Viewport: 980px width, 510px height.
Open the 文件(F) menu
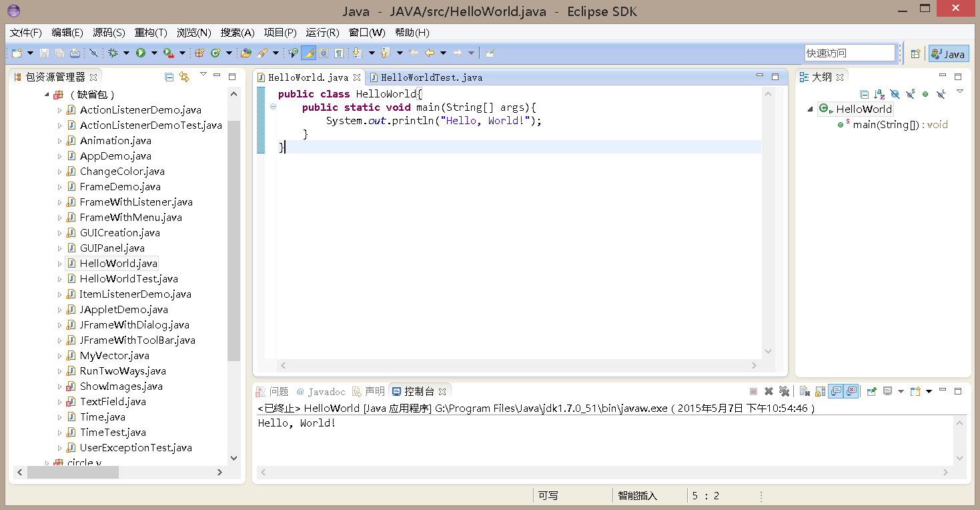pos(26,32)
